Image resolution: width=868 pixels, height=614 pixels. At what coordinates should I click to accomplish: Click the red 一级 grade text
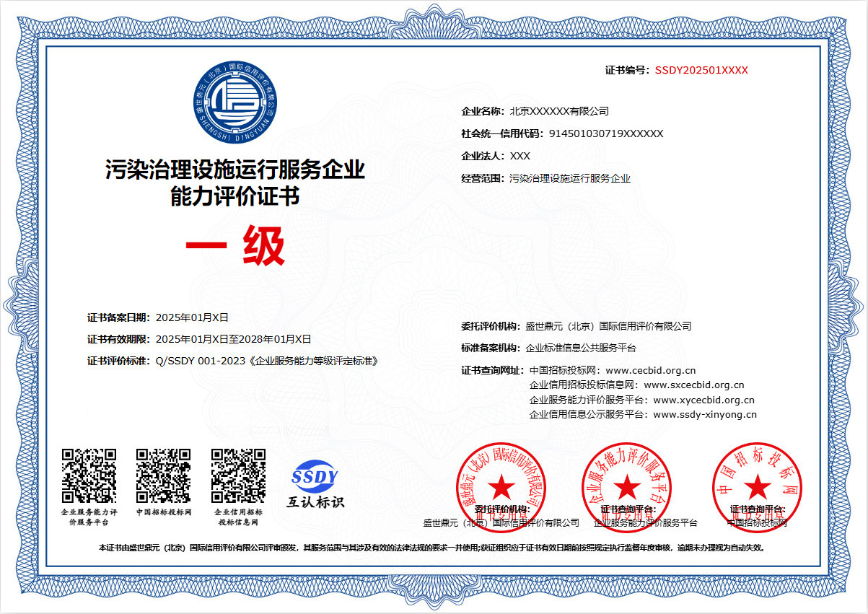pos(235,245)
